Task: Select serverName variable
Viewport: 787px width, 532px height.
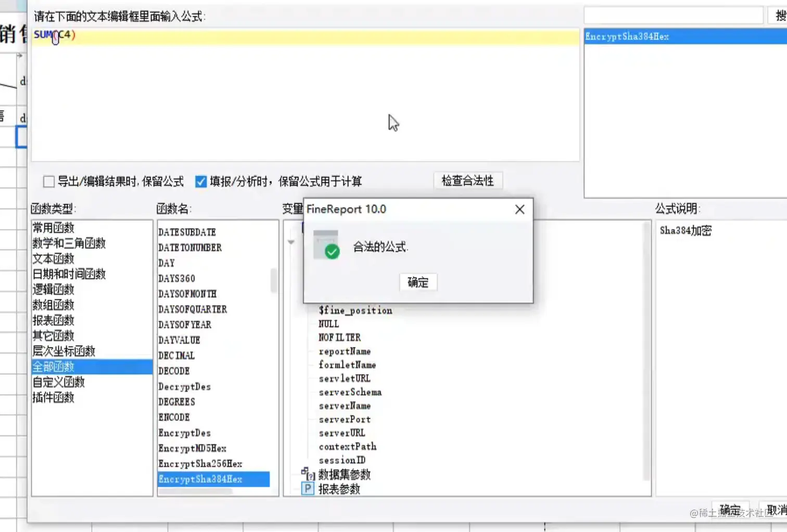Action: click(x=345, y=406)
